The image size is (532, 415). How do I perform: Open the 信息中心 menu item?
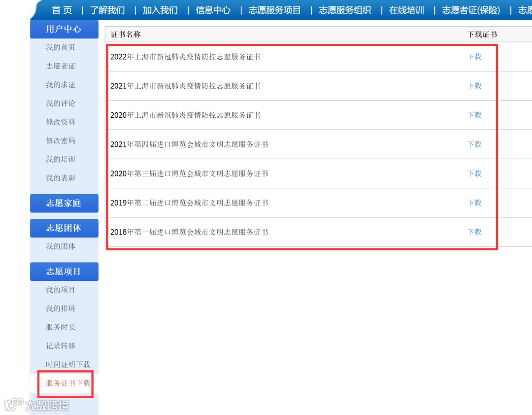[x=213, y=10]
